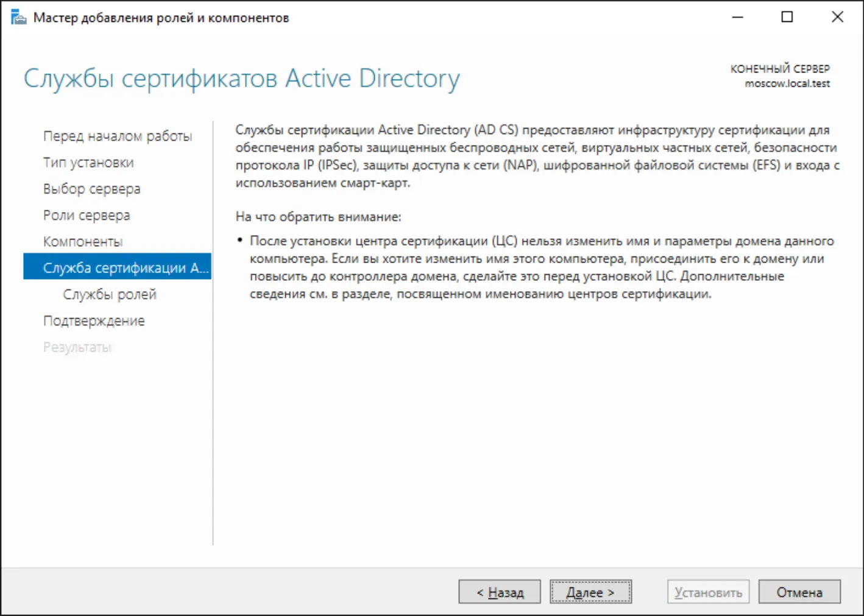This screenshot has width=864, height=616.
Task: Open the Службы ролей sub-step
Action: [x=110, y=294]
